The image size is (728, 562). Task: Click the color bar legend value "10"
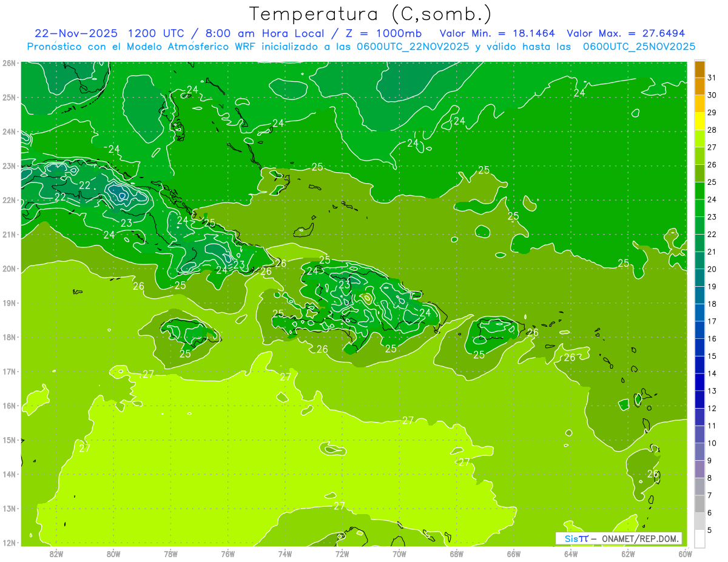[x=712, y=443]
